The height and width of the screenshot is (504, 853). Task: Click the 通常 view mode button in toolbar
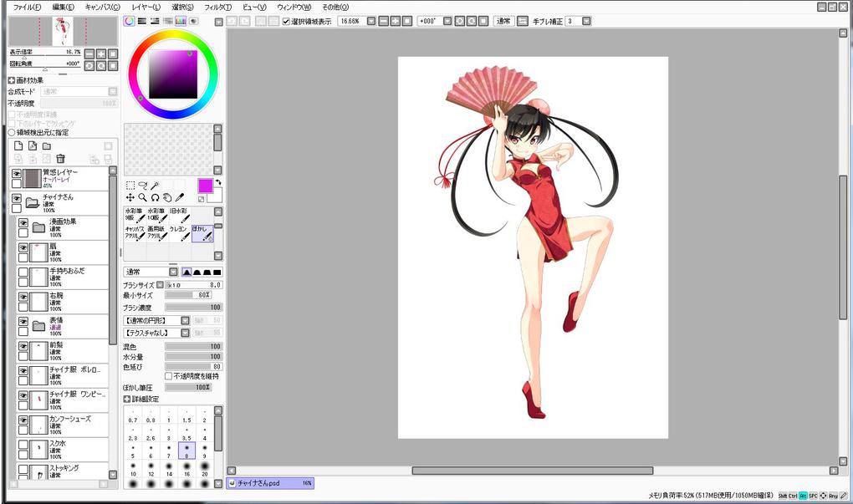click(503, 21)
